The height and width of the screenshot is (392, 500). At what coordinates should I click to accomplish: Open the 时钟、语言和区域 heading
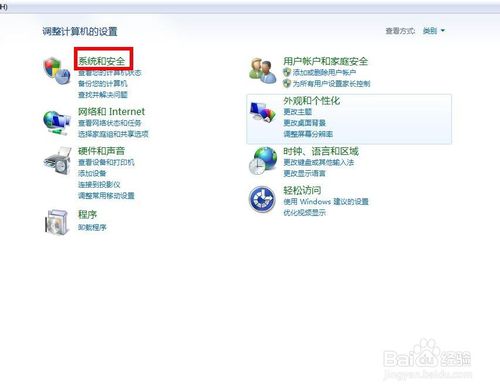click(321, 151)
